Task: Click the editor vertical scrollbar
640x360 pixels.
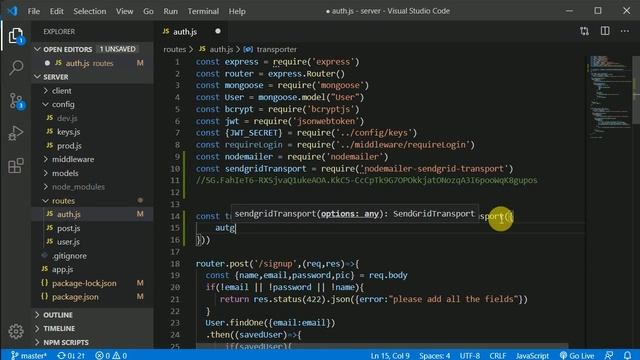Action: click(x=636, y=90)
